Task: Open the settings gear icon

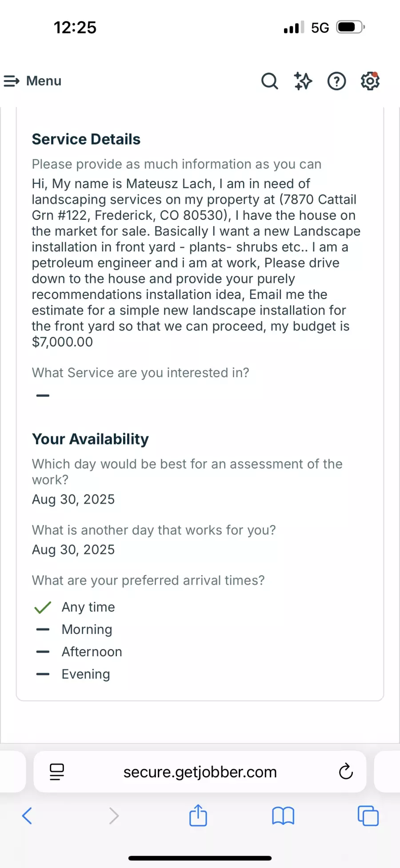Action: point(370,81)
